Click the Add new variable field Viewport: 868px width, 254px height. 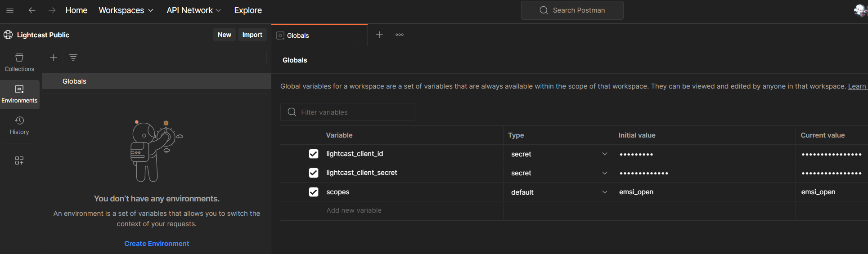click(x=412, y=210)
